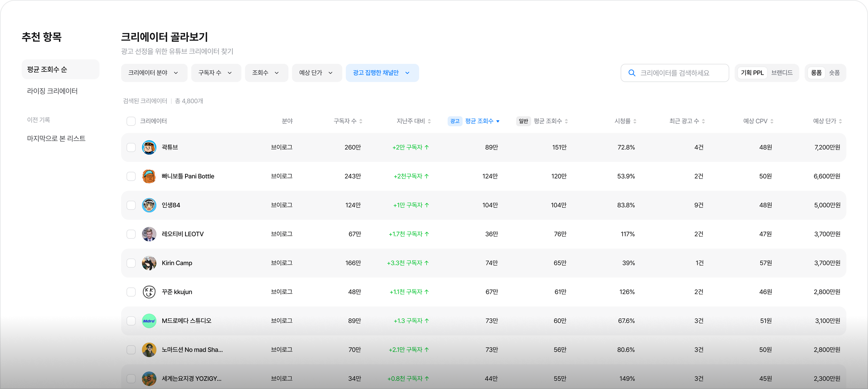Viewport: 868px width, 389px height.
Task: Sort by 예상 CPV column arrows
Action: [772, 121]
